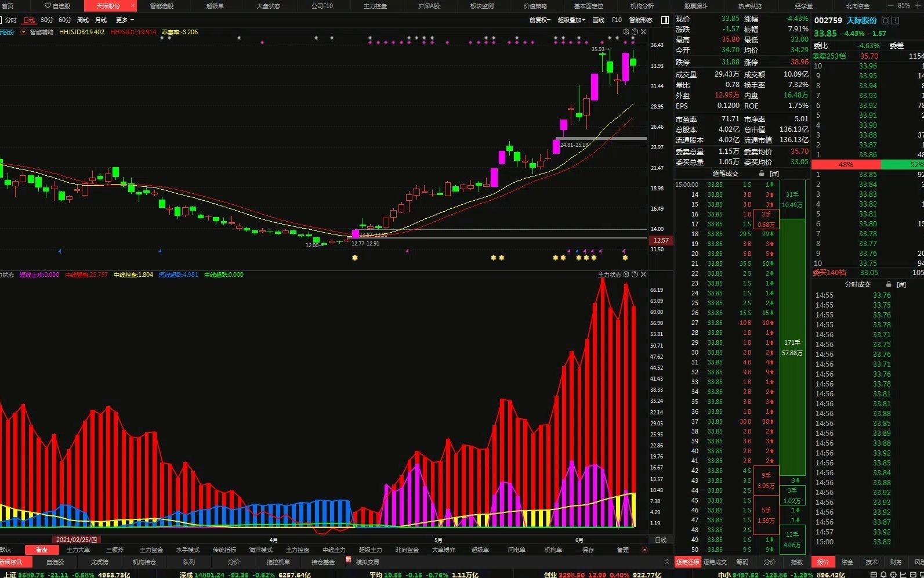Screen dimensions: 924x578
Task: Switch to 大盘状态 tab
Action: pyautogui.click(x=269, y=6)
